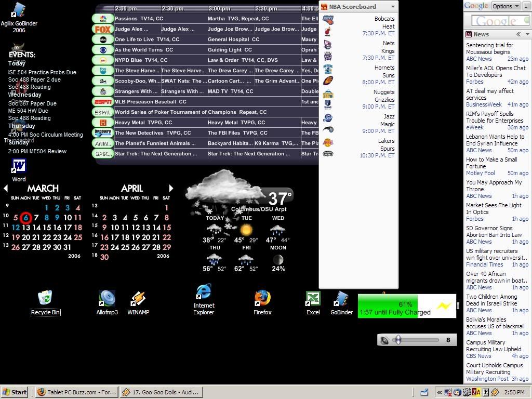Click the taskbar clock showing 2:53 PM
Image resolution: width=532 pixels, height=399 pixels.
point(514,393)
